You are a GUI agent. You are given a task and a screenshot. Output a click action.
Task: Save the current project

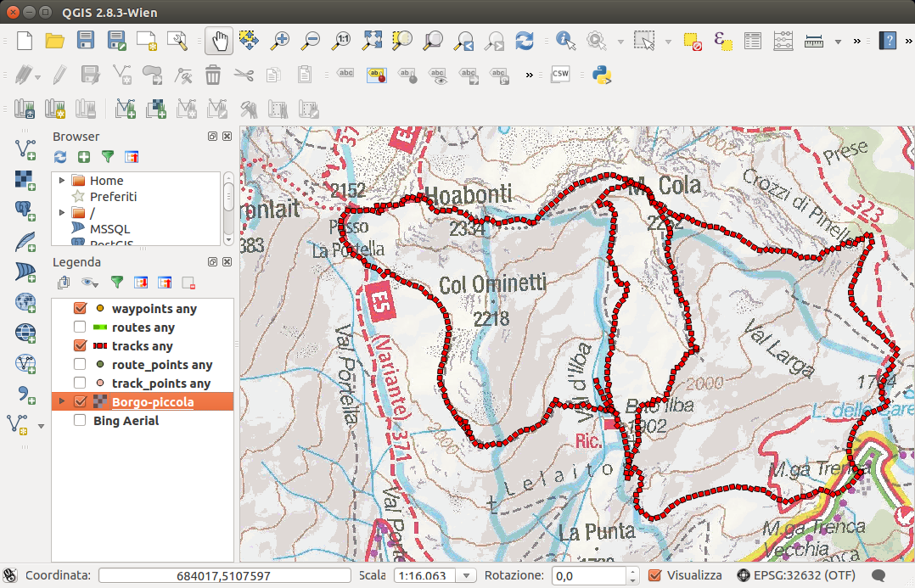click(86, 41)
